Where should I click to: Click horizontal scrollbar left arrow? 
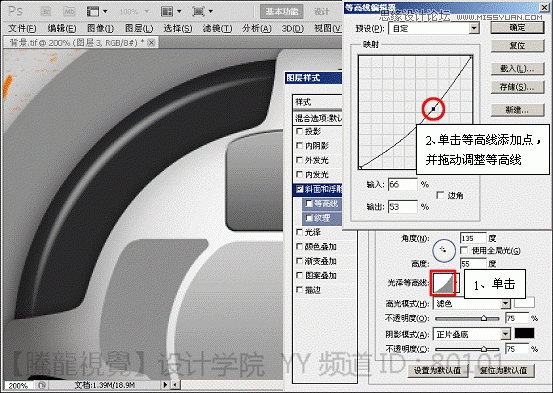(174, 385)
